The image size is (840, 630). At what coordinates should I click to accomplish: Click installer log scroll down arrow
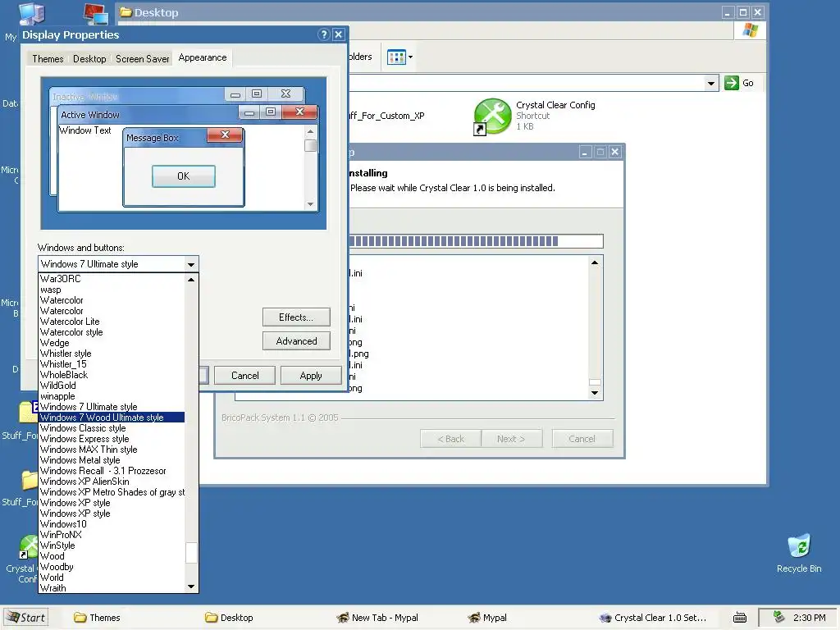[595, 393]
